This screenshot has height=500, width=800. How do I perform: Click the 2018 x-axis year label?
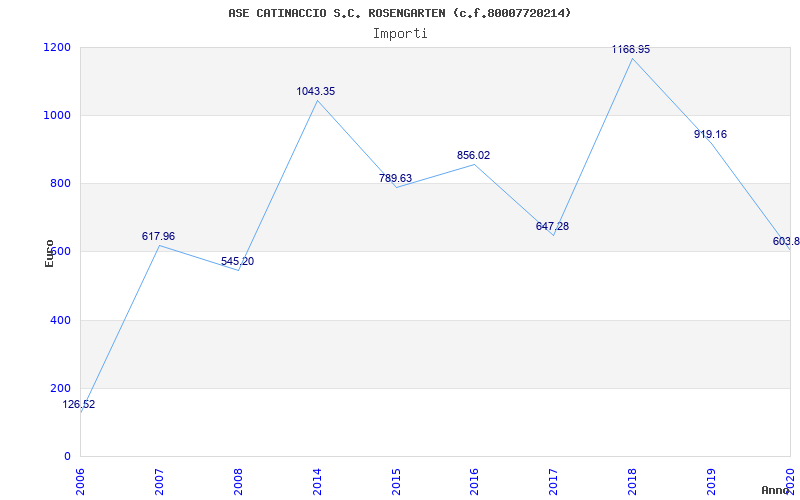click(633, 481)
